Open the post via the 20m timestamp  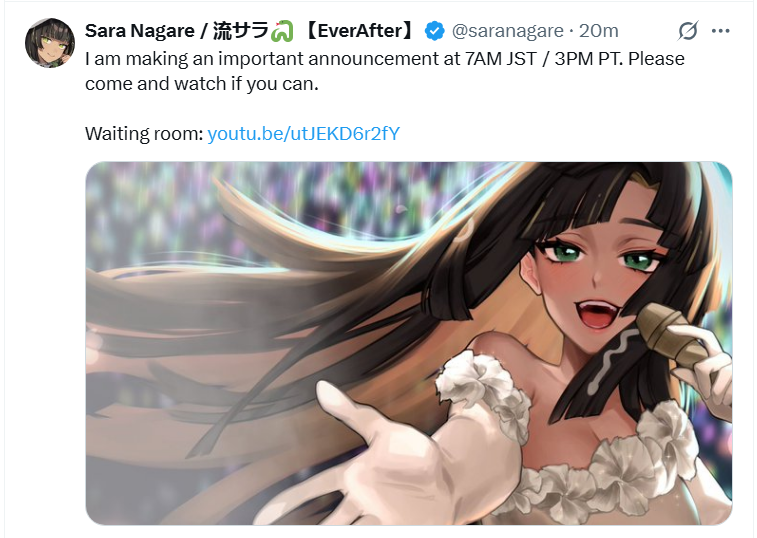click(599, 31)
